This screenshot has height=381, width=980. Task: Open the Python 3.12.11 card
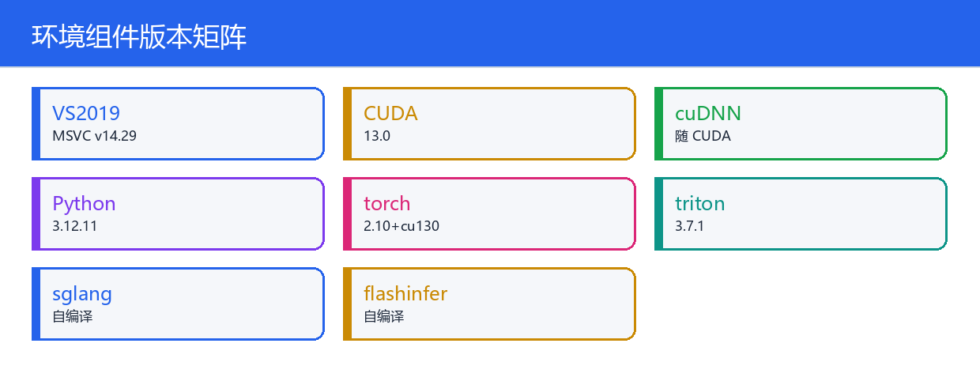click(x=178, y=213)
